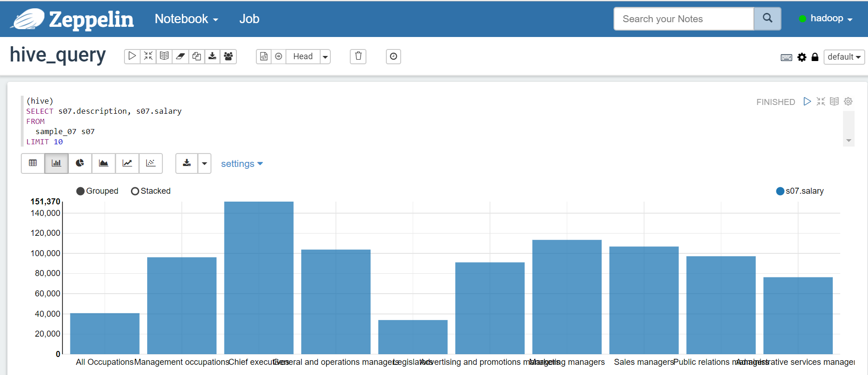The height and width of the screenshot is (375, 868).
Task: Expand the hadoop user menu
Action: point(826,18)
